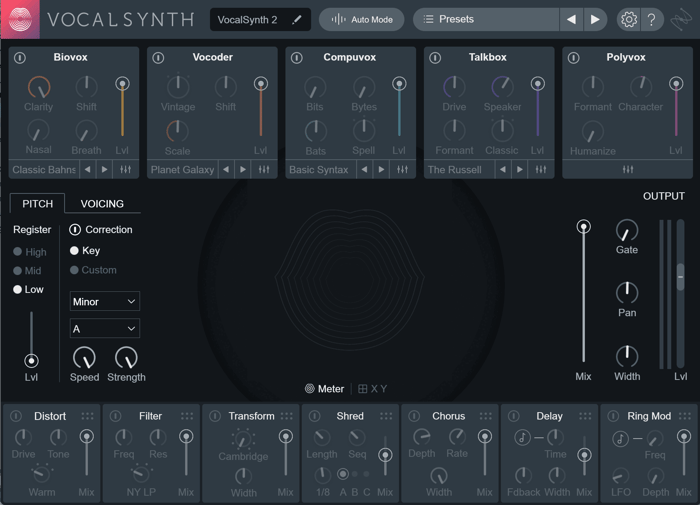Click the Shred module drag handle dots

(386, 416)
